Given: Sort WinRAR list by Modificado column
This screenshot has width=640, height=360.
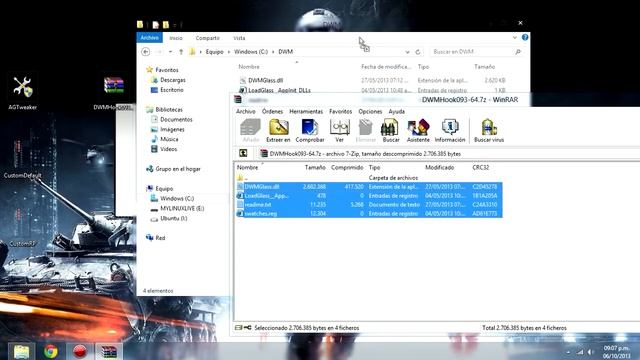Looking at the screenshot, I should click(x=440, y=167).
